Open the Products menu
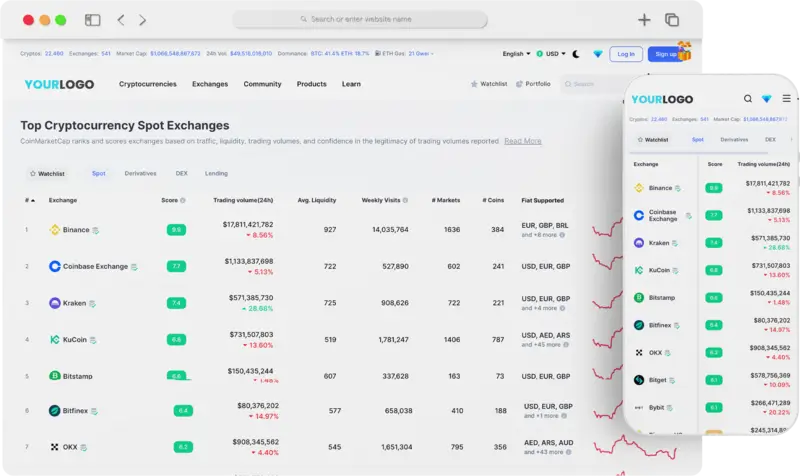 point(311,84)
